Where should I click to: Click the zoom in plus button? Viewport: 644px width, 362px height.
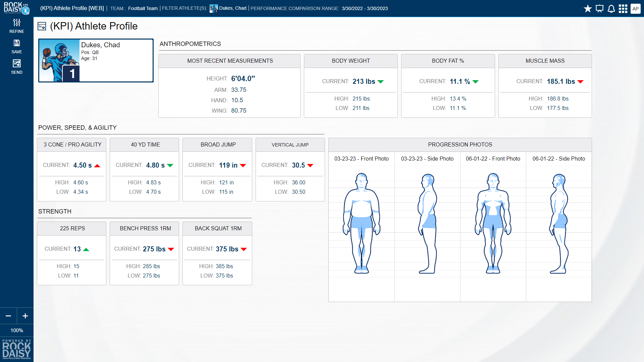coord(25,316)
